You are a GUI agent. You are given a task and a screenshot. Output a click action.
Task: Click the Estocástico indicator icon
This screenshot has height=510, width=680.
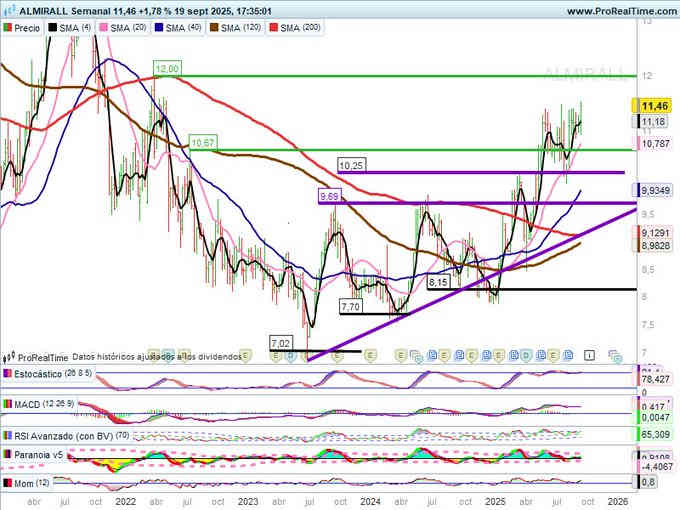7,374
